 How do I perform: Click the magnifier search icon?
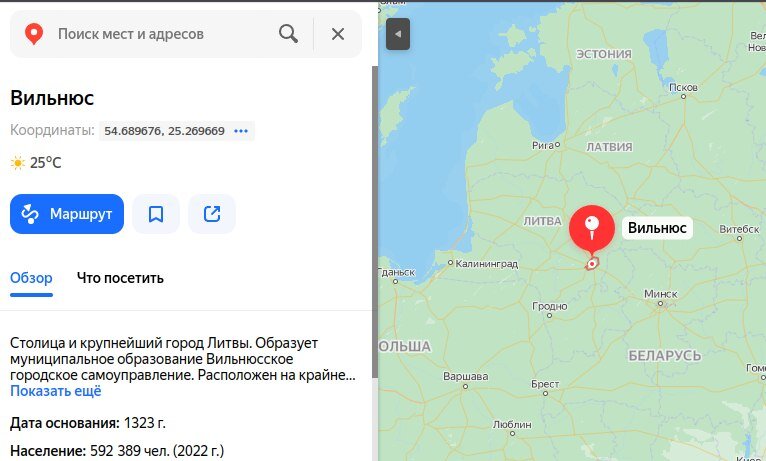(288, 34)
